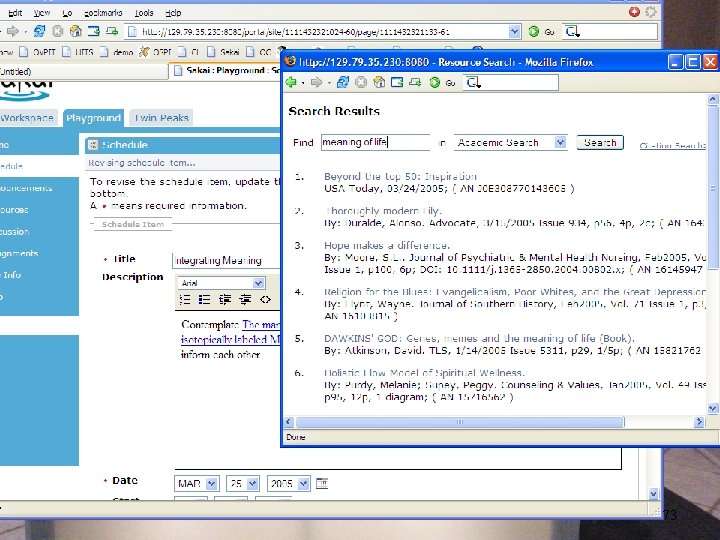
Task: Click Home icon in Resource Search window
Action: 379,82
